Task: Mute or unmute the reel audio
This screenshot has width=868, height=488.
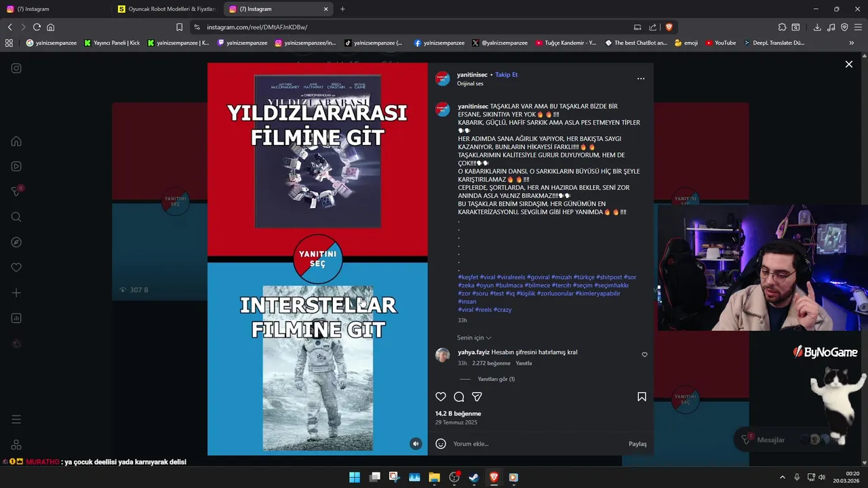Action: (416, 443)
